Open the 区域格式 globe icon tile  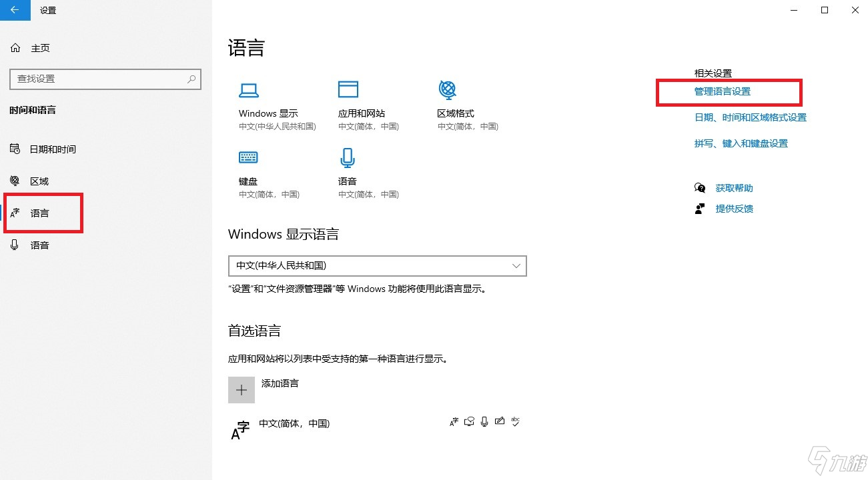click(447, 89)
